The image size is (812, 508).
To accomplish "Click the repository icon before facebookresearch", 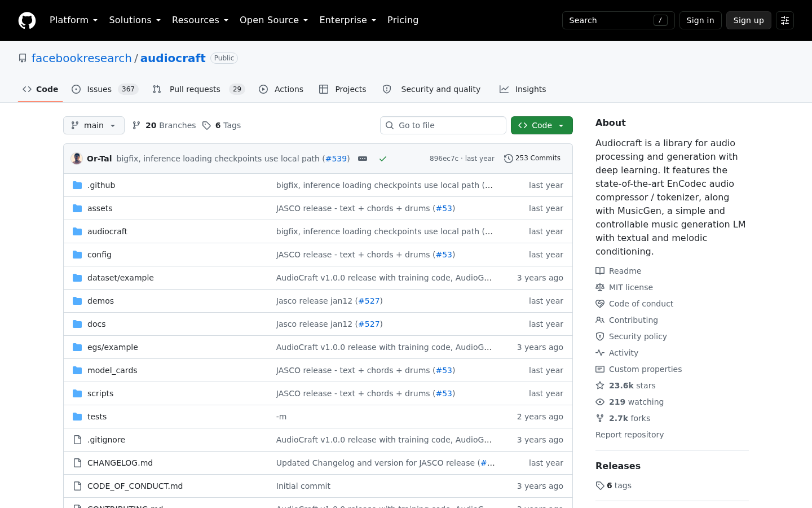I will pyautogui.click(x=23, y=58).
